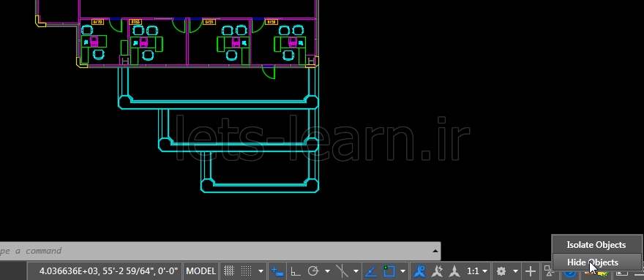The image size is (644, 280).
Task: Open snap mode dropdown arrow
Action: point(261,271)
